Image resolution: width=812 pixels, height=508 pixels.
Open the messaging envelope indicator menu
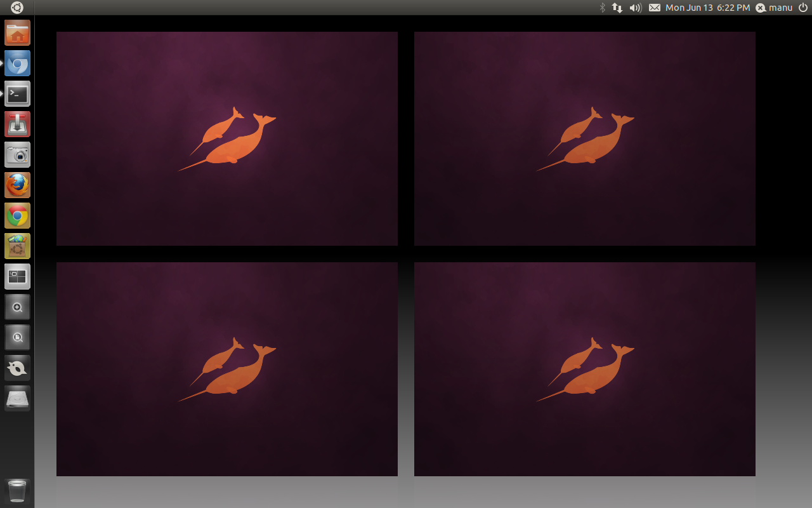tap(654, 8)
